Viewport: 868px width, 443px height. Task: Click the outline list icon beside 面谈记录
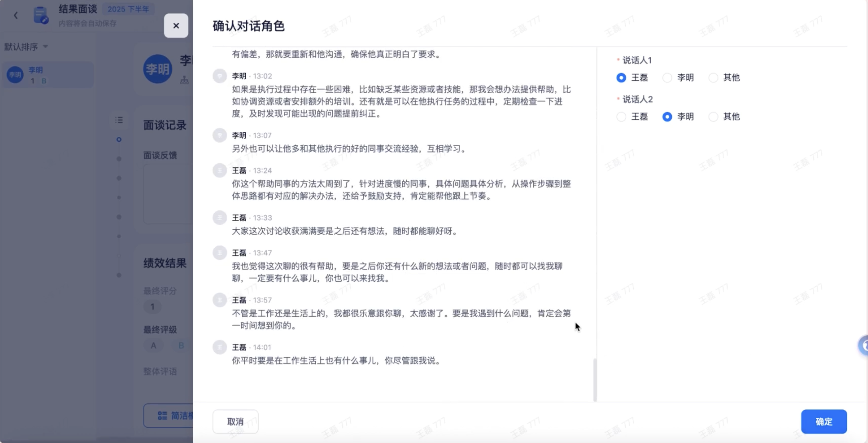click(119, 120)
